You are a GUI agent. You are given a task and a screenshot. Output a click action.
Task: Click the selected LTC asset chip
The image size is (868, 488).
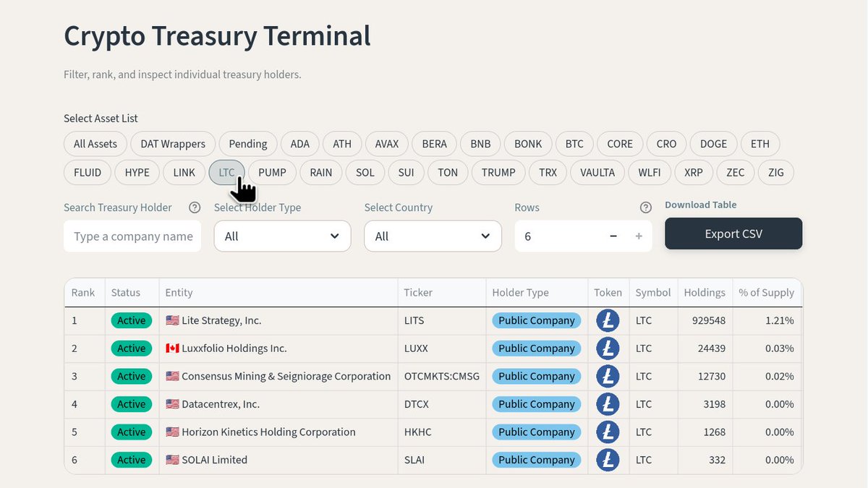(227, 173)
